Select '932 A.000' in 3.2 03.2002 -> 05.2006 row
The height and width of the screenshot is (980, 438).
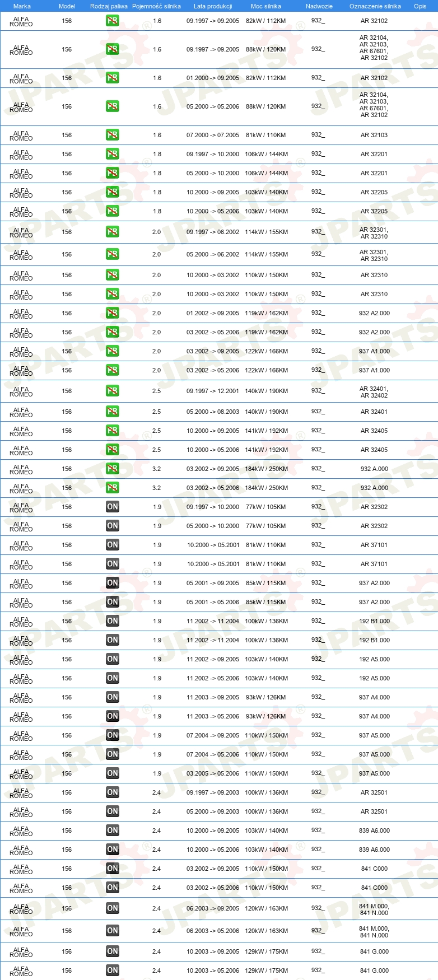pyautogui.click(x=374, y=488)
